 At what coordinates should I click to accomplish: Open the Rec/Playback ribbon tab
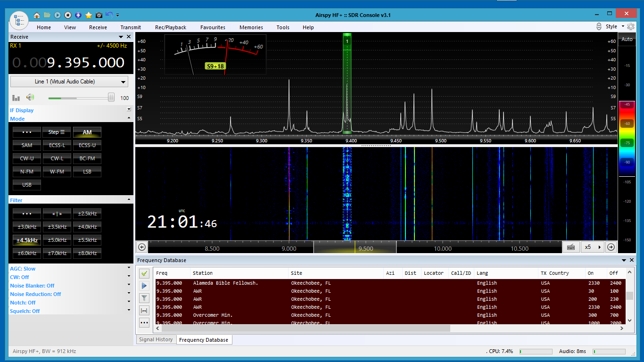[171, 27]
